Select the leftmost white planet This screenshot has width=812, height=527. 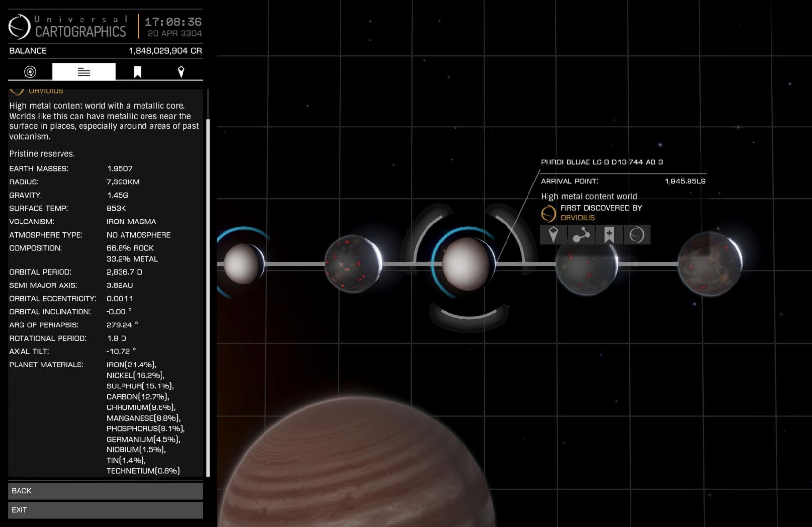click(244, 264)
